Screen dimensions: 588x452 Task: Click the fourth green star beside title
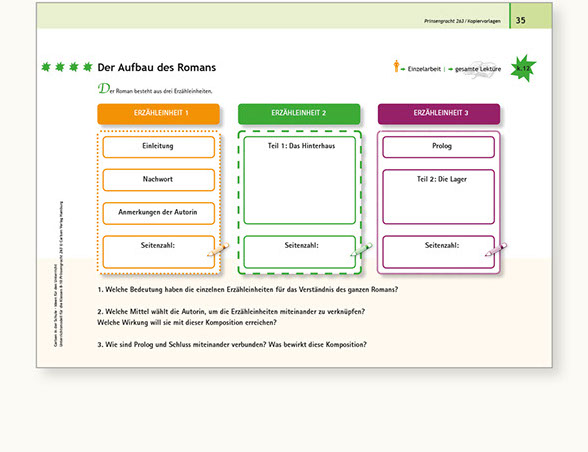[x=88, y=67]
